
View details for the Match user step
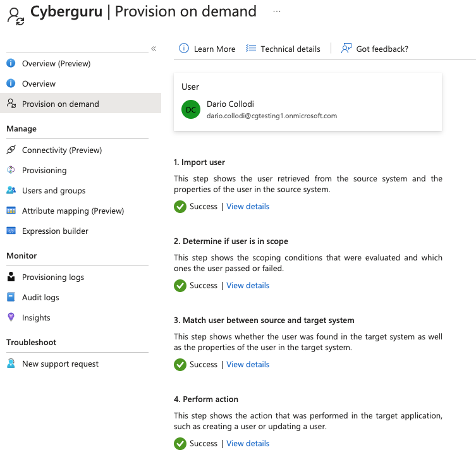pyautogui.click(x=248, y=364)
